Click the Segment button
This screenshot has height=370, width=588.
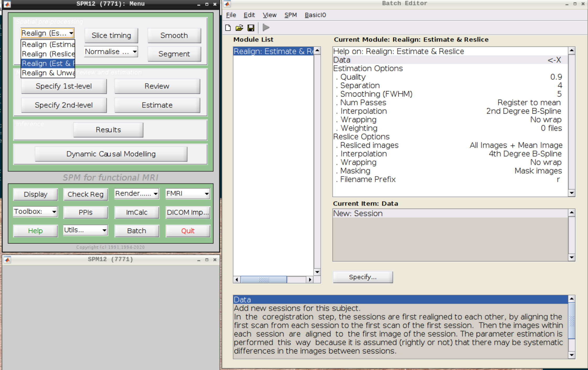pos(174,54)
